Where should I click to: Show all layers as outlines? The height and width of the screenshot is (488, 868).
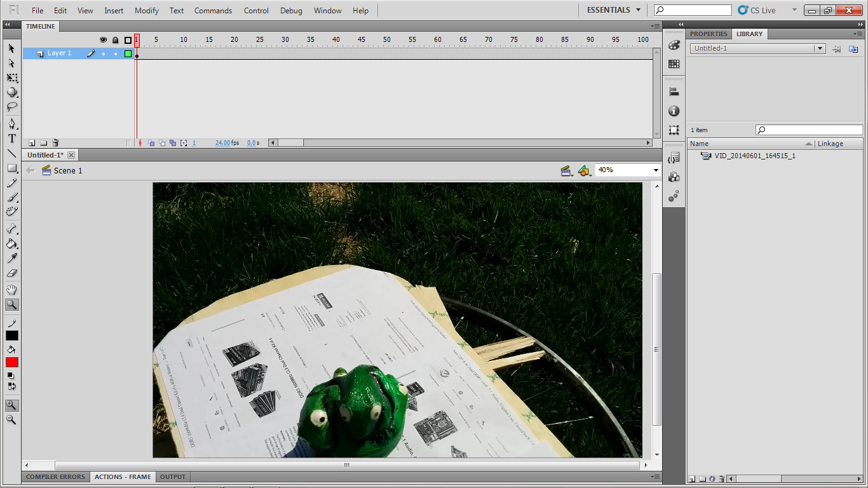(x=128, y=40)
